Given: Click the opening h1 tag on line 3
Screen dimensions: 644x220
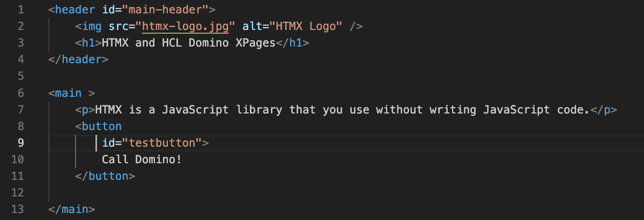Looking at the screenshot, I should [x=88, y=43].
